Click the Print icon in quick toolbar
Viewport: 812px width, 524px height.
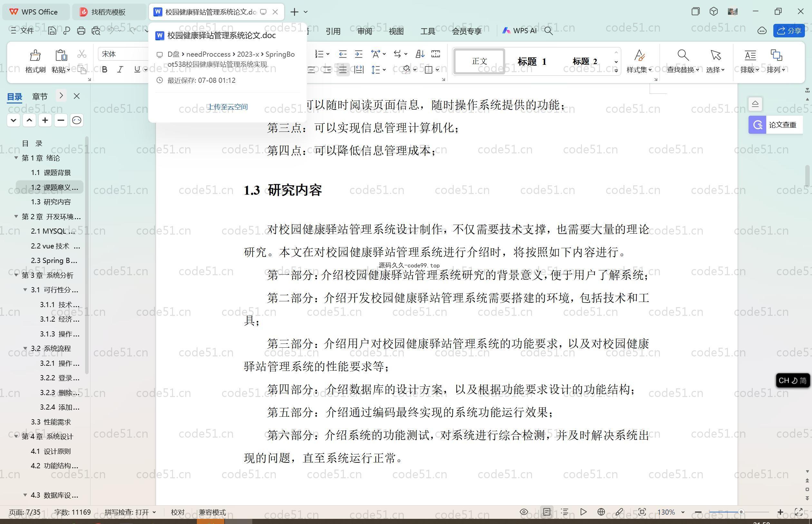(x=81, y=31)
